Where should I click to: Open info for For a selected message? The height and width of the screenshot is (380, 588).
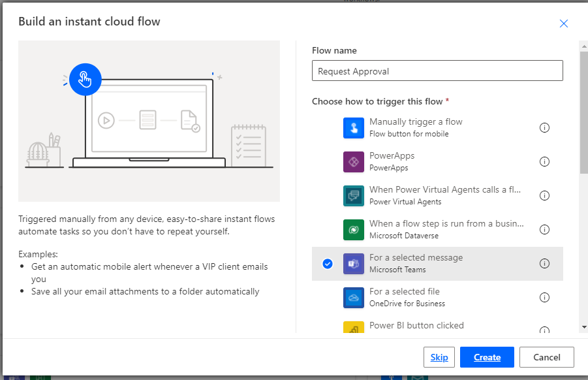point(544,263)
